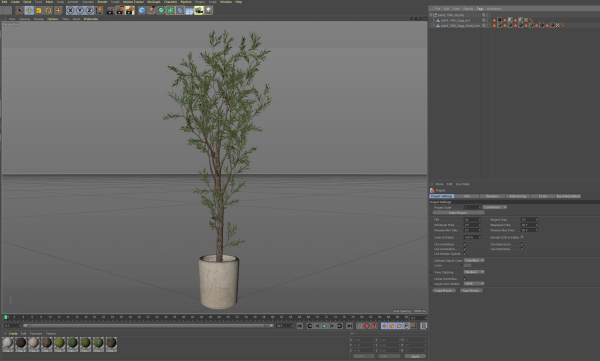Screen dimensions: 600x361
Task: Switch to the Dynamics tab
Action: click(492, 196)
